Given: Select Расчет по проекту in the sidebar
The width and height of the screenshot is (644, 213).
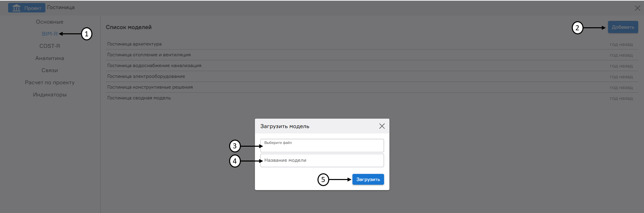Looking at the screenshot, I should pyautogui.click(x=49, y=82).
